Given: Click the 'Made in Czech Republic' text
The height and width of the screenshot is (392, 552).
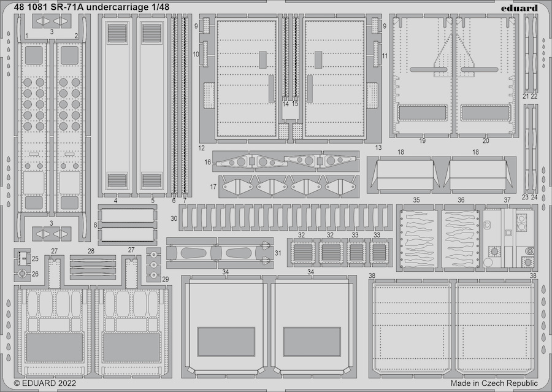Looking at the screenshot, I should click(494, 383).
